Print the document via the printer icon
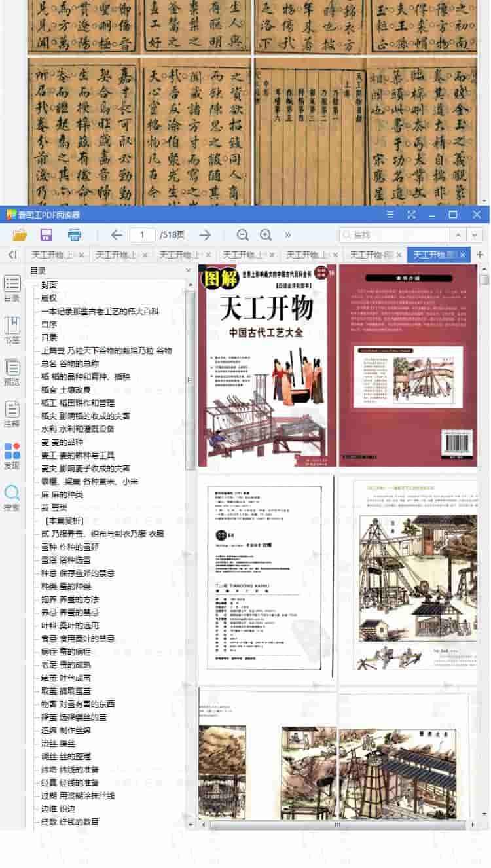 coord(75,235)
